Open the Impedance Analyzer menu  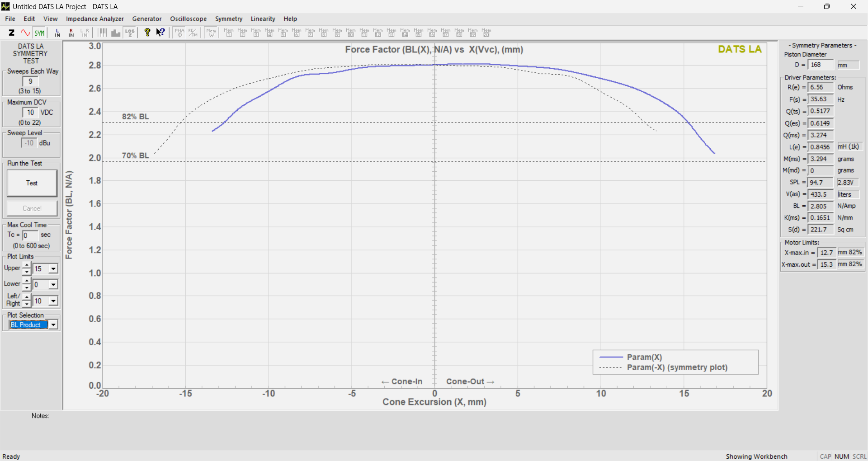(94, 19)
